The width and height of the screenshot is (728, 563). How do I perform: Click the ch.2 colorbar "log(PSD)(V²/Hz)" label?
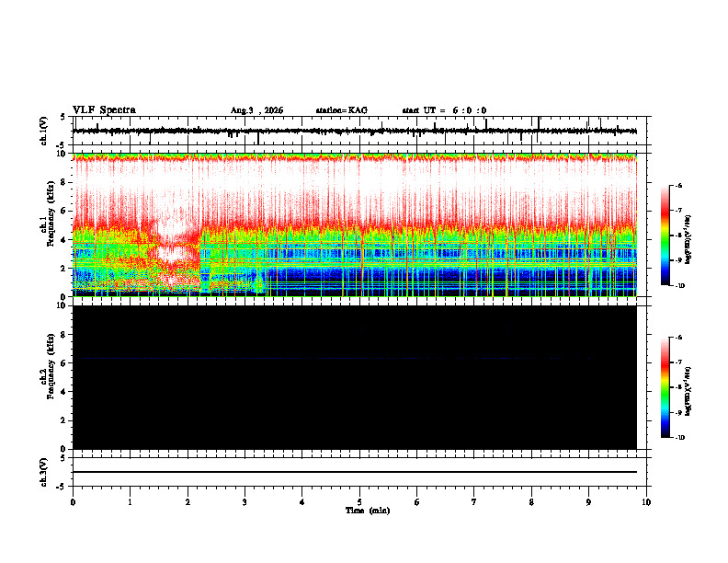(x=688, y=391)
